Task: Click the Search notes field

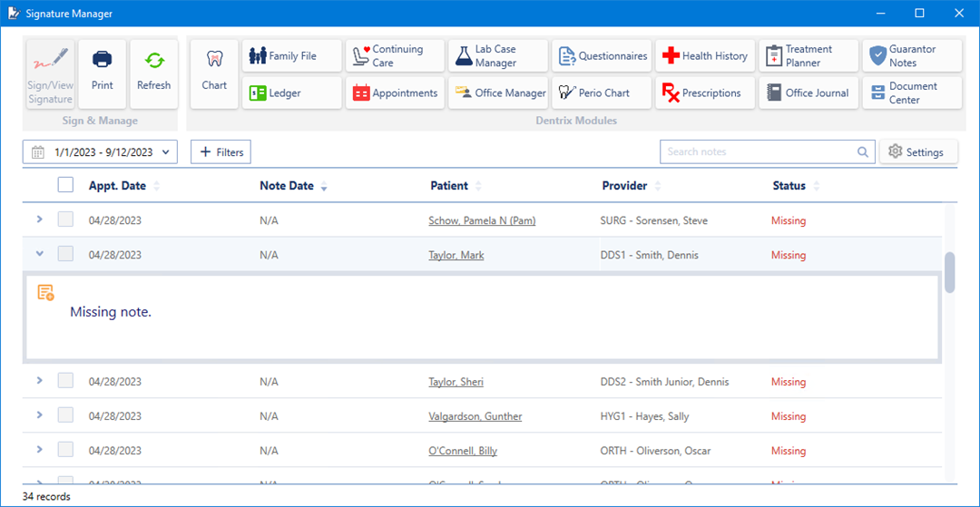Action: click(758, 151)
